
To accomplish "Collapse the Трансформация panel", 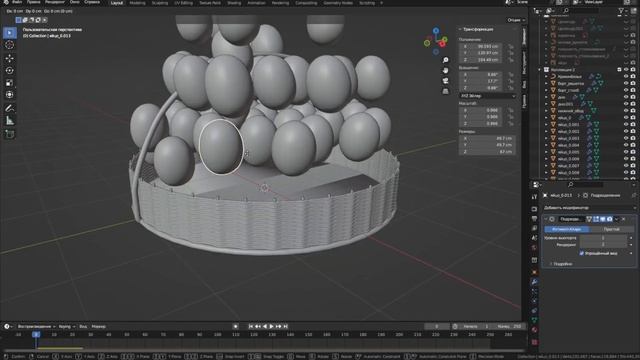I will (x=460, y=29).
